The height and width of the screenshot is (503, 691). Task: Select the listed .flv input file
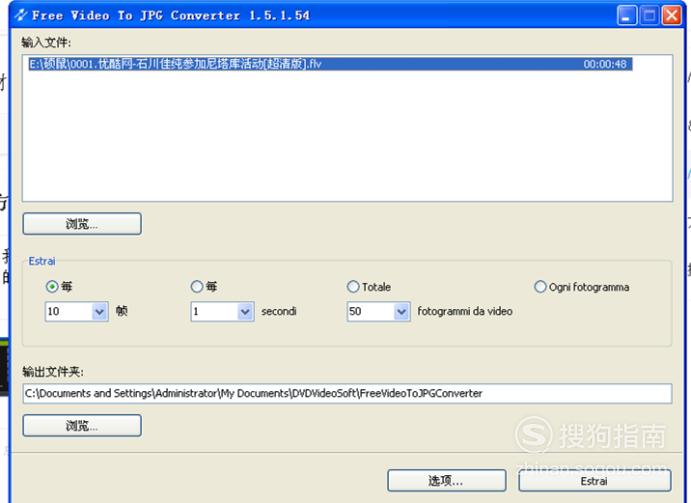(331, 64)
